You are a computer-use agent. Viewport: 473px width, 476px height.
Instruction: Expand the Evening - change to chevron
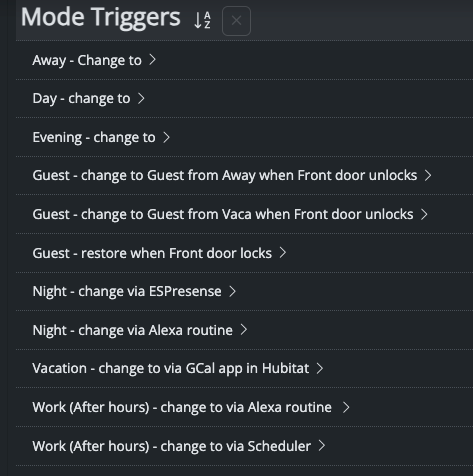166,137
